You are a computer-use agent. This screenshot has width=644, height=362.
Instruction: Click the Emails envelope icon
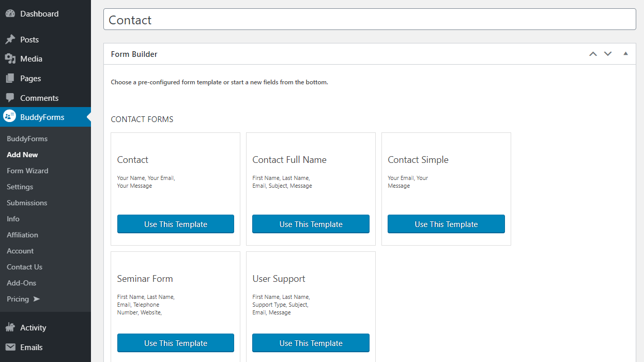10,347
